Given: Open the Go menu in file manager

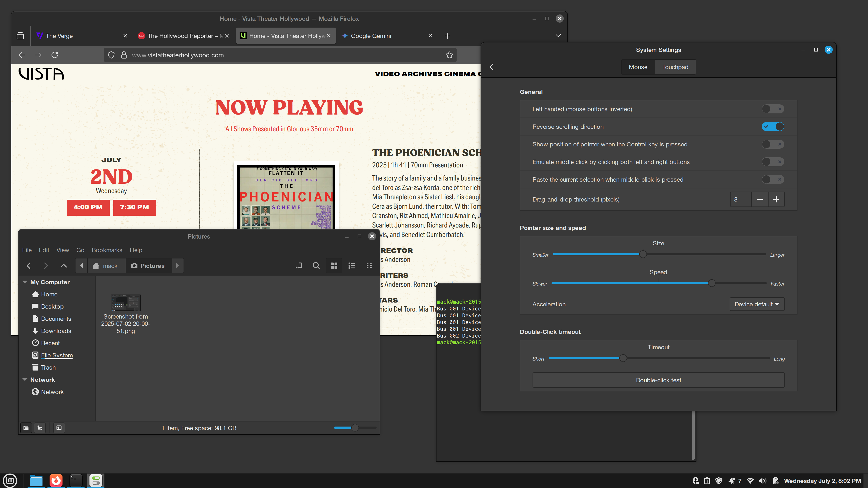Looking at the screenshot, I should [80, 250].
